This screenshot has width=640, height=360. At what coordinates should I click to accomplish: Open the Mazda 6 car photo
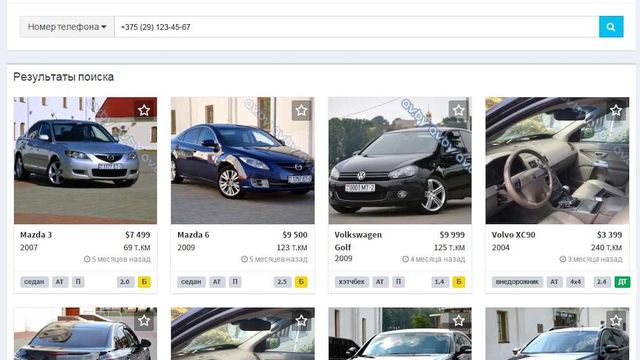242,160
